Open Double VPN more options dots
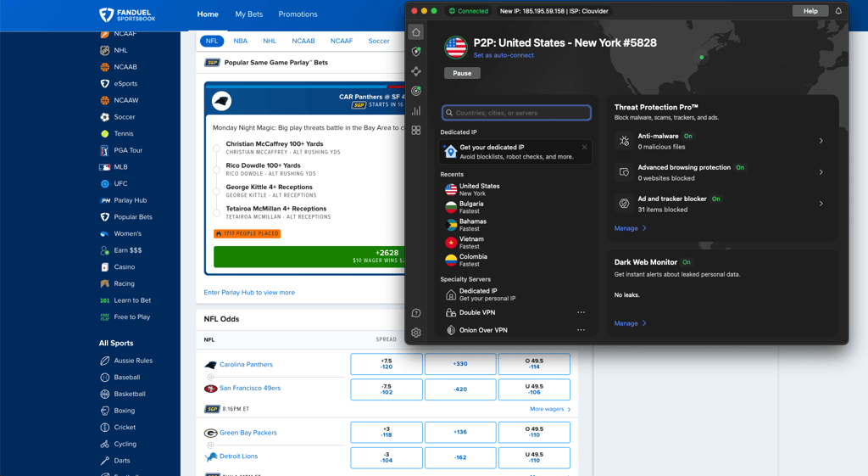 581,312
